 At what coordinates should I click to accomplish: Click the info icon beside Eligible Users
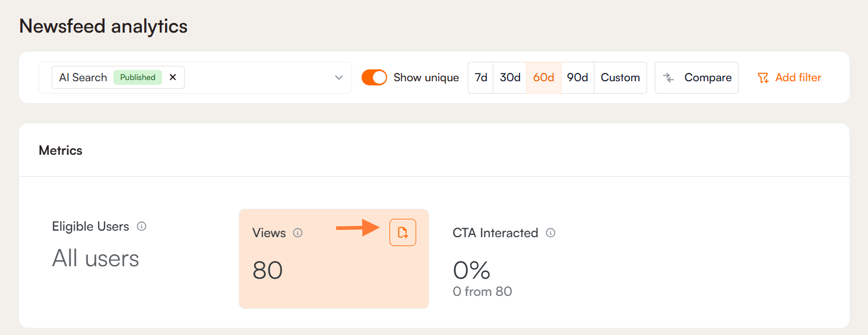point(141,226)
